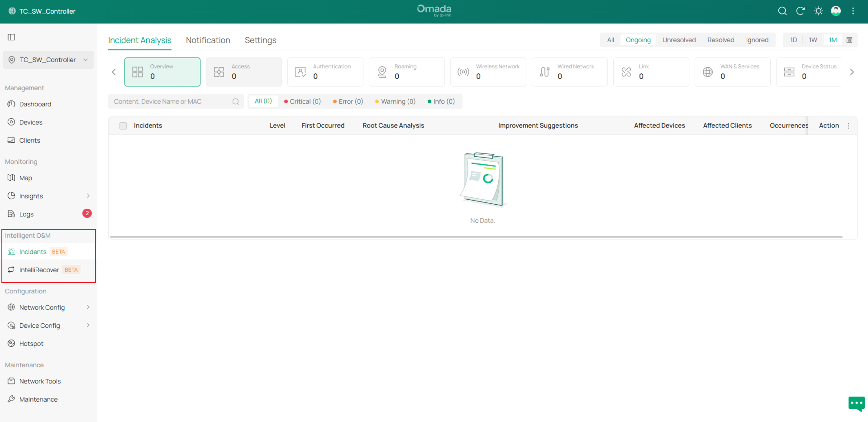The image size is (868, 422).
Task: Set time range to 1D
Action: click(x=794, y=40)
